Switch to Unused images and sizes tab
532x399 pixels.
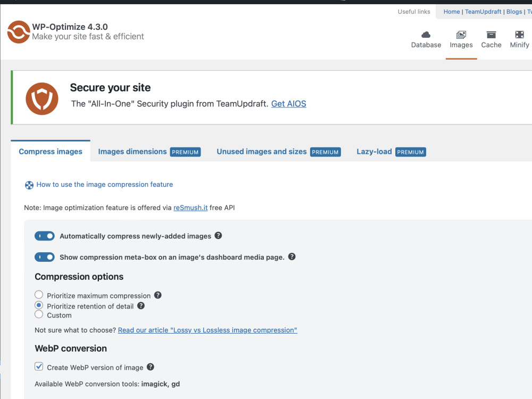point(279,152)
